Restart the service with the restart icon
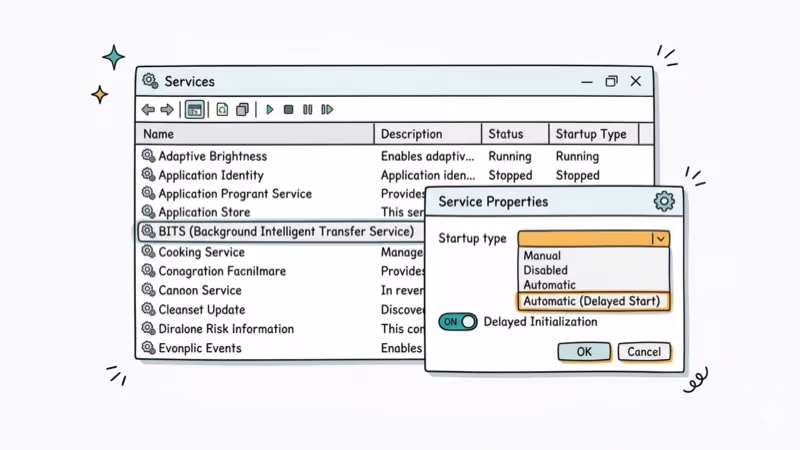Screen dimensions: 800x450 327,110
